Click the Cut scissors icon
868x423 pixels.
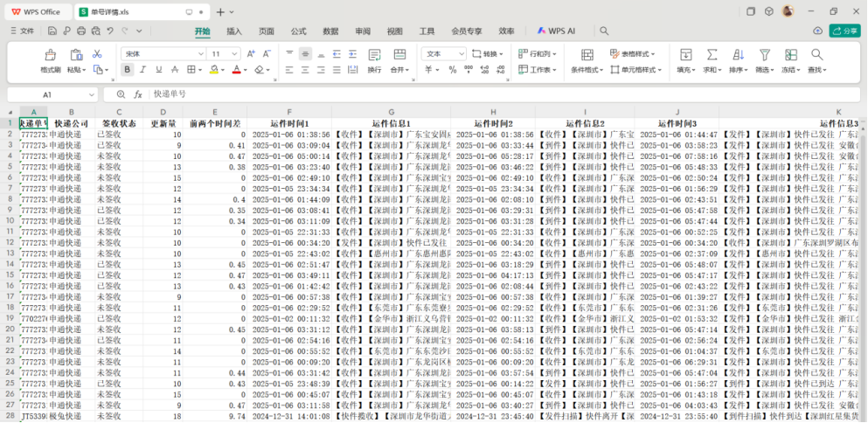point(97,53)
